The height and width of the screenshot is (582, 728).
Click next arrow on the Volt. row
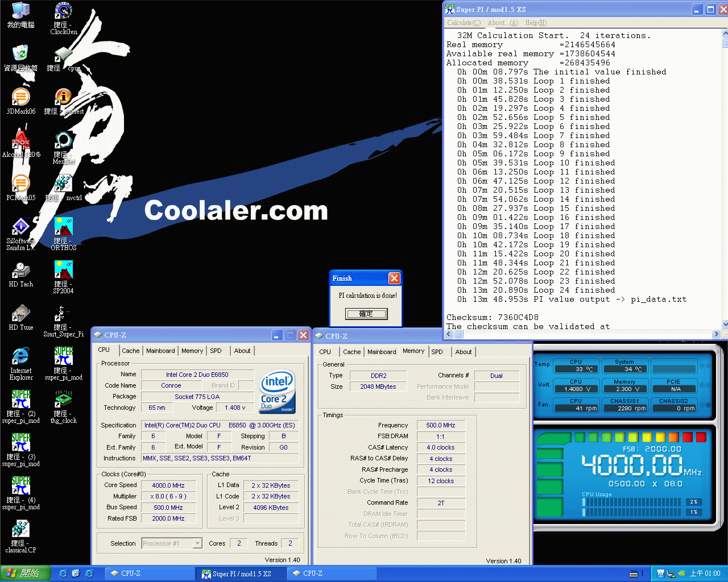click(x=709, y=385)
